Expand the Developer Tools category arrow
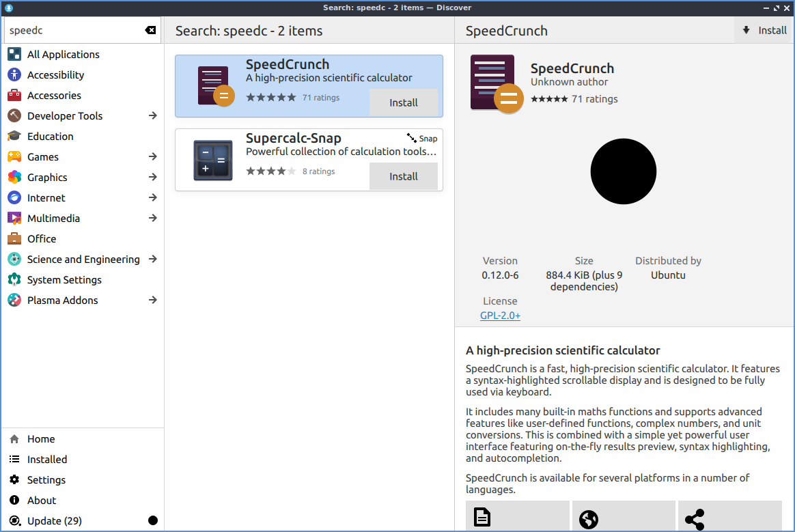This screenshot has height=532, width=795. tap(153, 116)
